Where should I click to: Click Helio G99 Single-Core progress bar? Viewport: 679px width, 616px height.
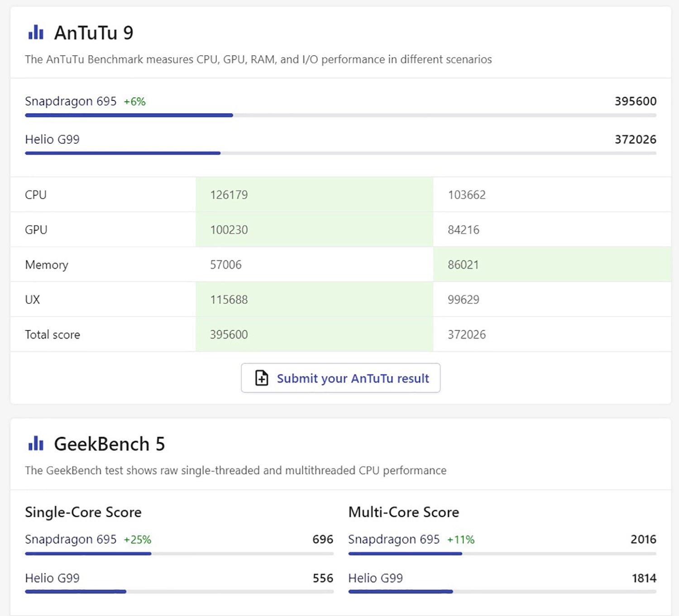pyautogui.click(x=179, y=592)
